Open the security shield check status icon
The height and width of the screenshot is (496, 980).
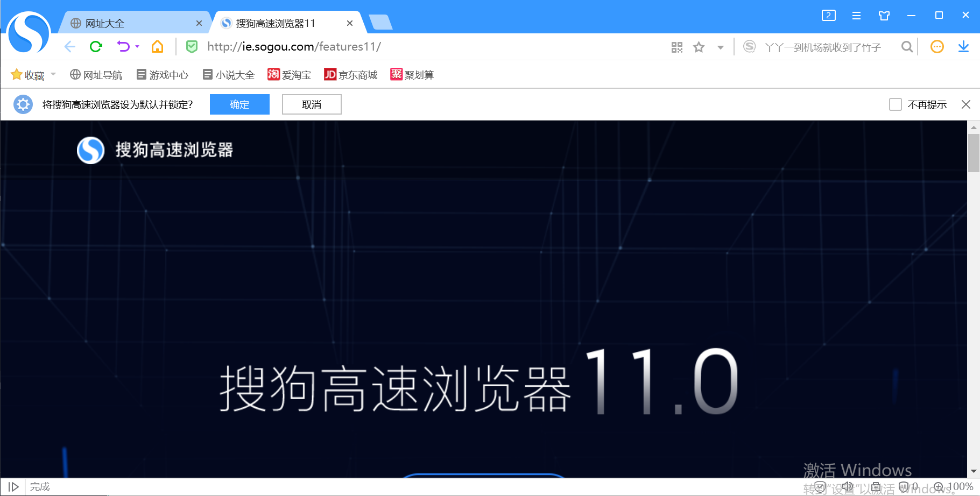click(820, 487)
